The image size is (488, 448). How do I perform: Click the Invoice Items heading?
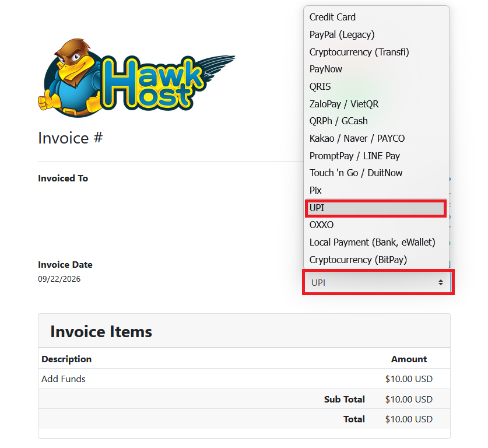pyautogui.click(x=101, y=331)
